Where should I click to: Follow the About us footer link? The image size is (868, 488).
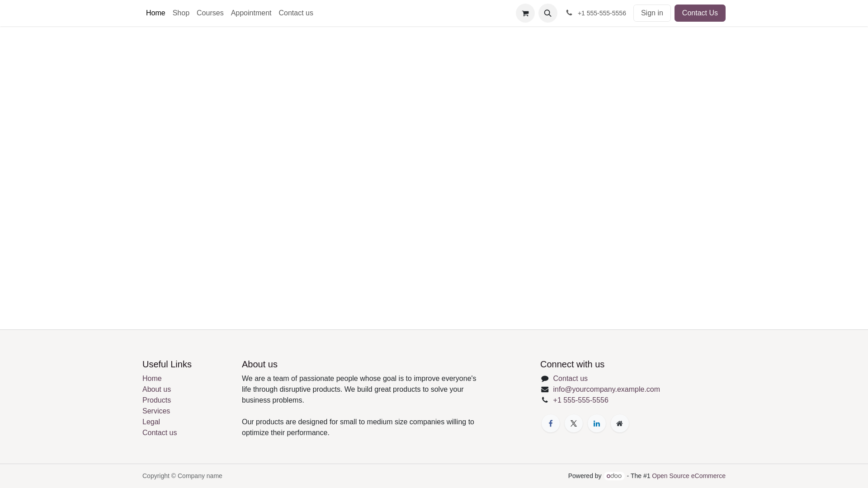pos(156,389)
